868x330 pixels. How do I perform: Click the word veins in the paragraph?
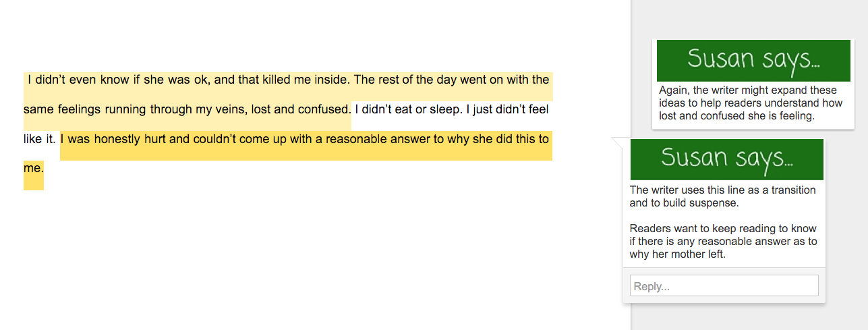(227, 109)
